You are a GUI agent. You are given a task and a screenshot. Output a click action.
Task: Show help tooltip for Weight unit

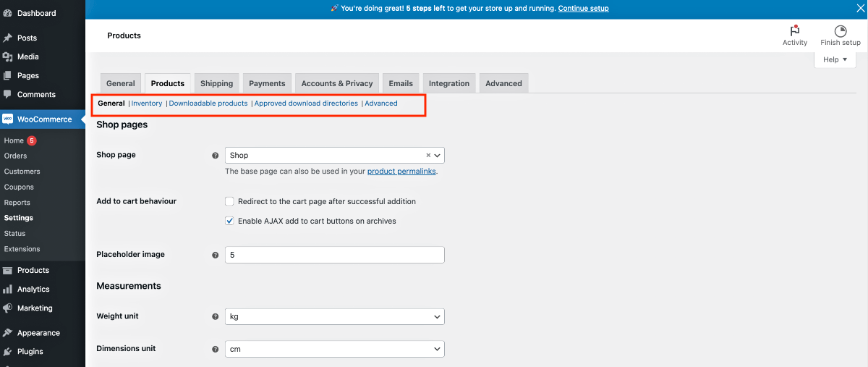pyautogui.click(x=215, y=316)
